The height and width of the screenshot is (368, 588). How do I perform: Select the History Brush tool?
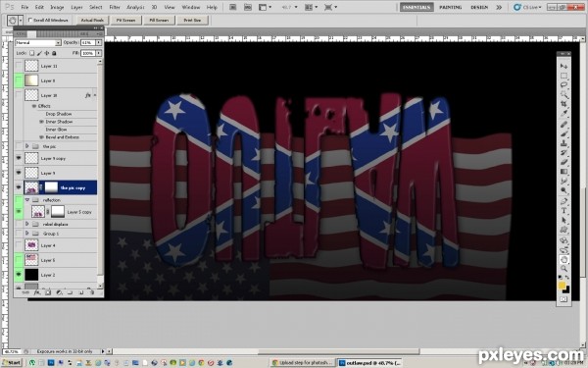click(x=563, y=152)
